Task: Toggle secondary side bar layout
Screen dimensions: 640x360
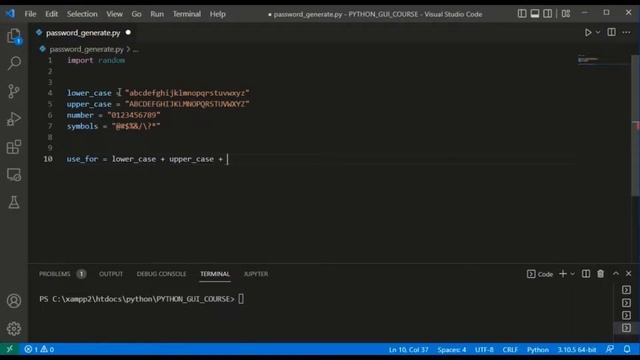Action: tap(548, 13)
